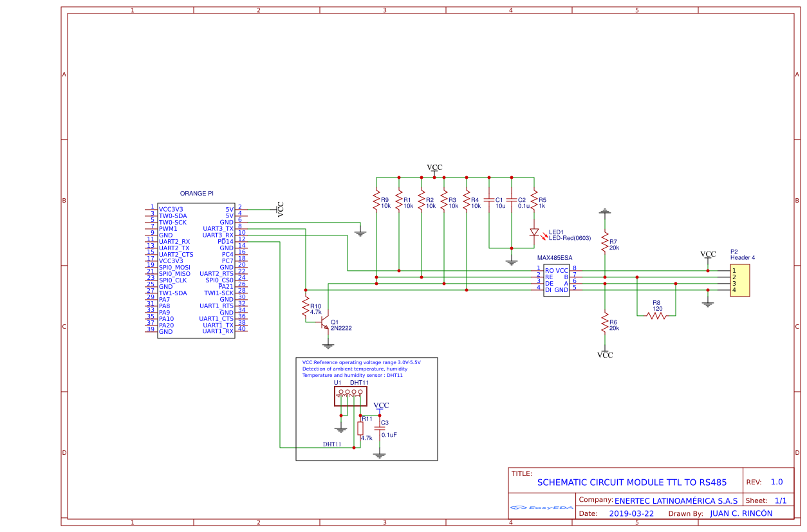
Task: Click the ground symbol wired to Header 4
Action: click(x=708, y=303)
